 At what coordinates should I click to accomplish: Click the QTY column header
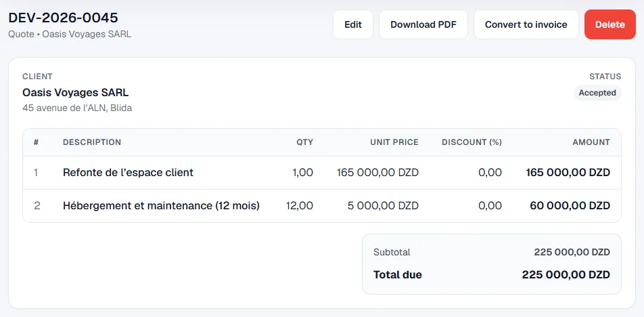point(304,142)
